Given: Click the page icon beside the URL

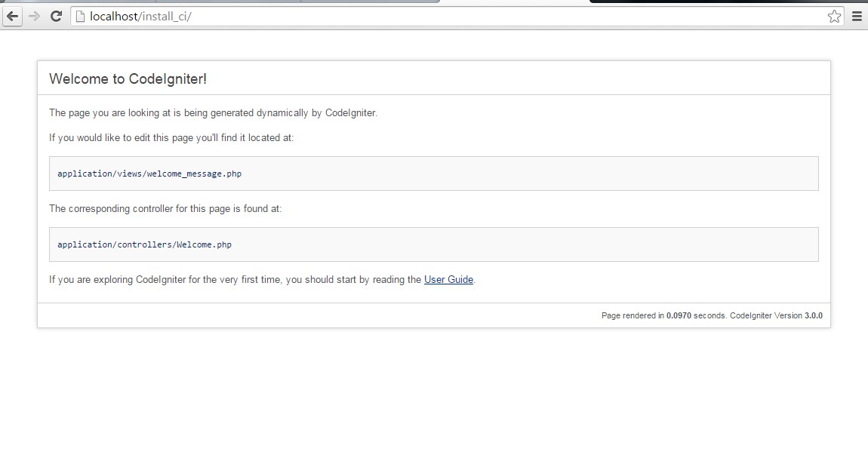Looking at the screenshot, I should pyautogui.click(x=80, y=16).
